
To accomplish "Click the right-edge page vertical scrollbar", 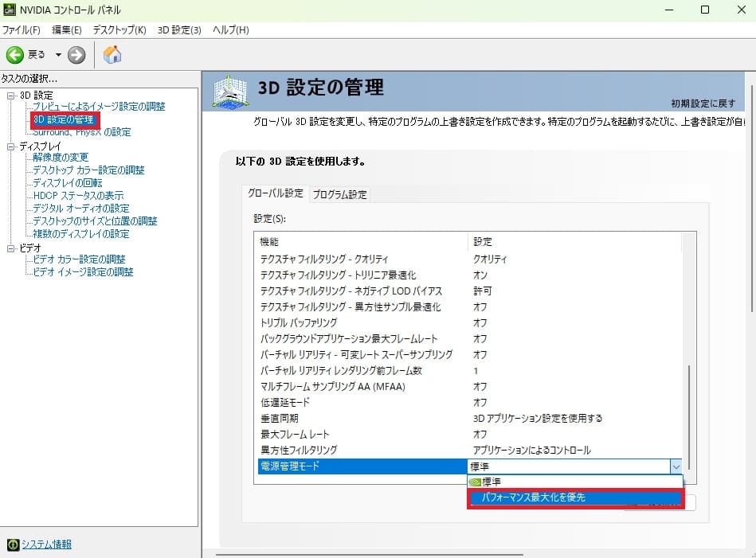I will click(x=751, y=198).
